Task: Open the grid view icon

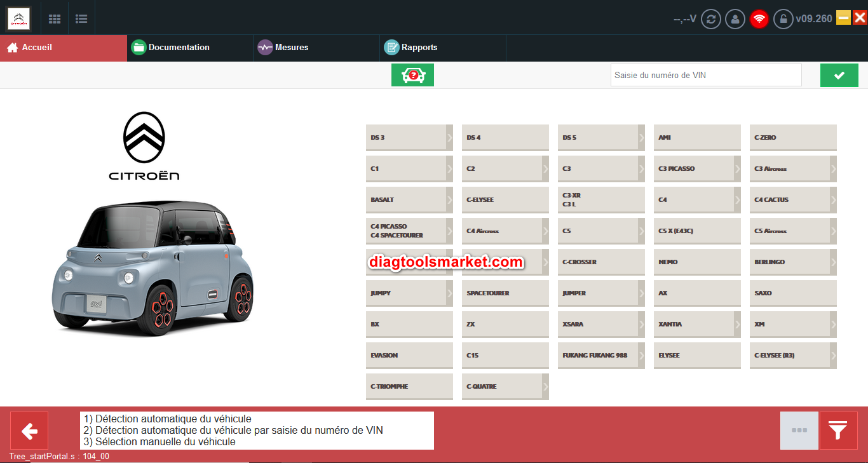Action: point(55,19)
